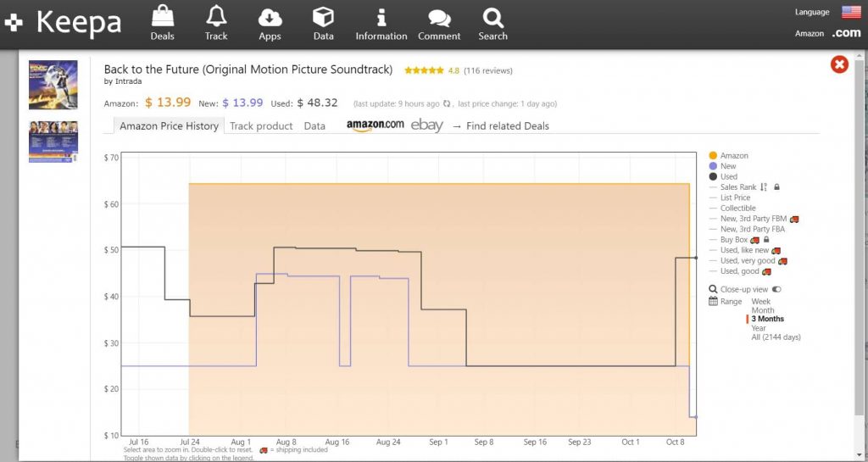Toggle the New price series in legend
Screen dimensions: 868x462
point(722,166)
